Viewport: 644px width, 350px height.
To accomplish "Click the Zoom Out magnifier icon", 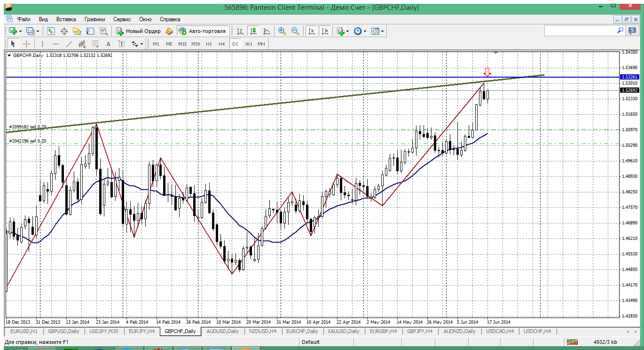I will [x=295, y=31].
